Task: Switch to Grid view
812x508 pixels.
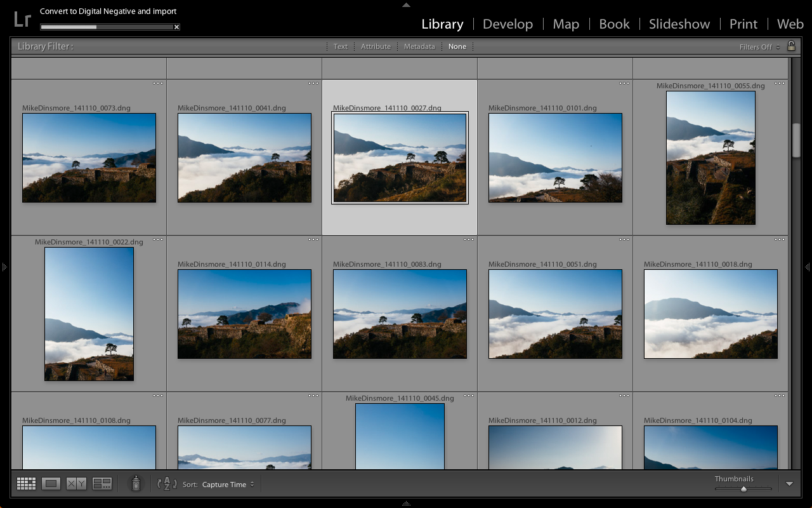Action: 26,484
